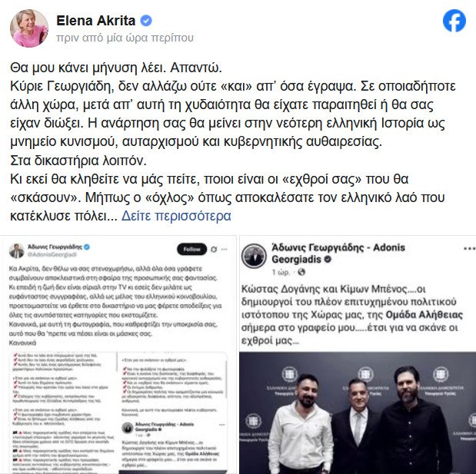This screenshot has height=474, width=476.
Task: Click Άδωνις Γεωργιάδης avatar in the tweet
Action: [x=16, y=250]
